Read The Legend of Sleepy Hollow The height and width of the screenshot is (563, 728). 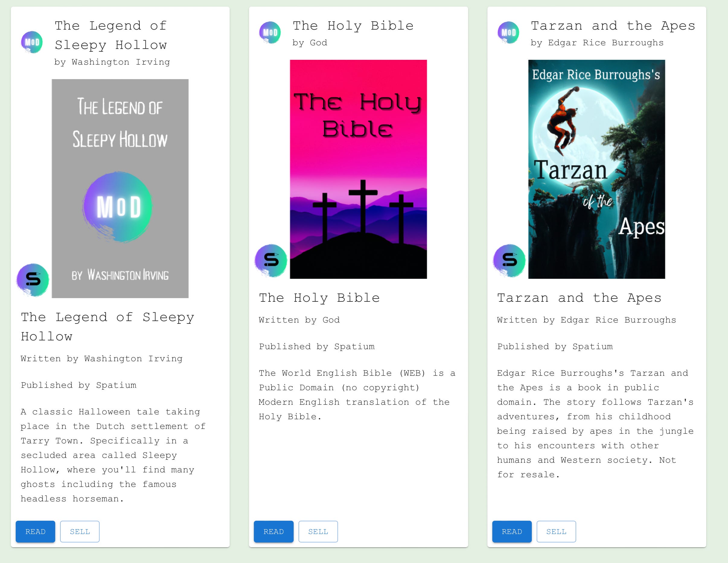35,531
